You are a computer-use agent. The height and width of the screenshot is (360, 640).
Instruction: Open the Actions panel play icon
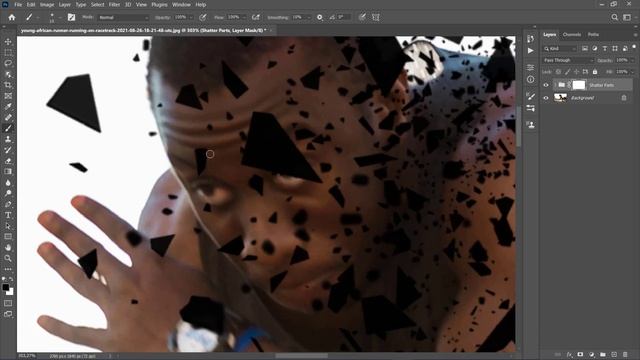530,51
